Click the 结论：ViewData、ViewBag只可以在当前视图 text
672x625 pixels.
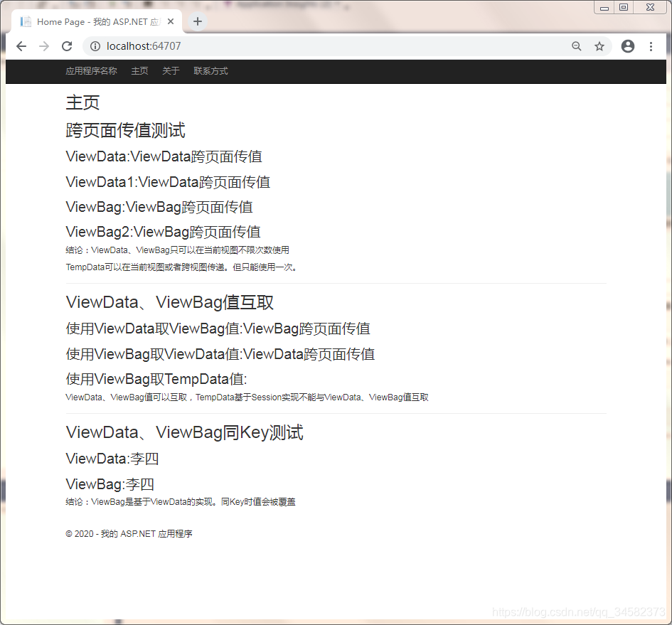coord(178,250)
